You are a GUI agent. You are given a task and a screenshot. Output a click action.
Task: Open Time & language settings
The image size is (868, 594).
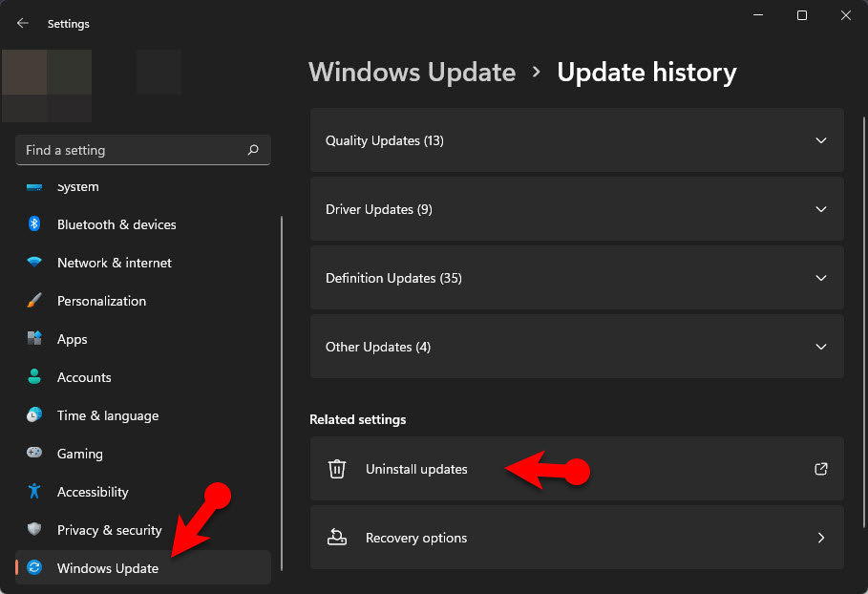[143, 415]
